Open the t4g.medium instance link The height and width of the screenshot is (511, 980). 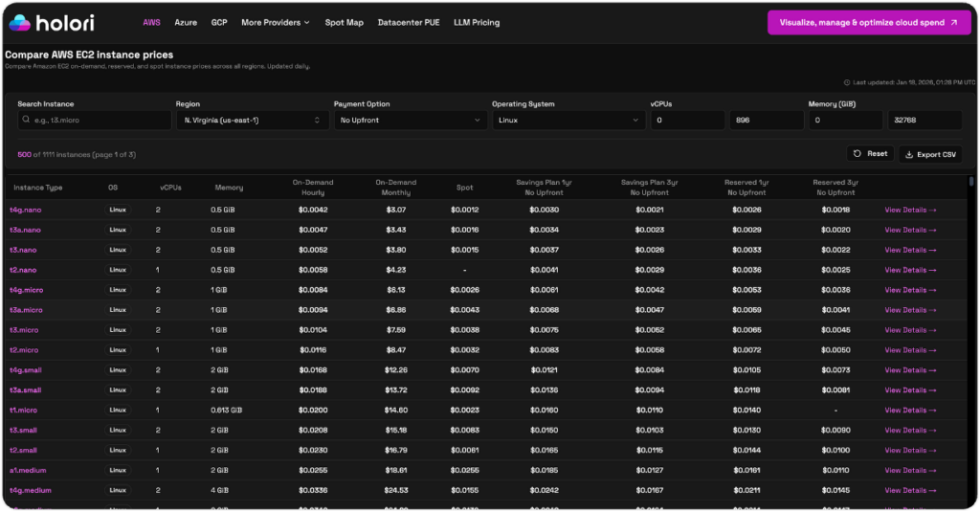click(x=30, y=490)
